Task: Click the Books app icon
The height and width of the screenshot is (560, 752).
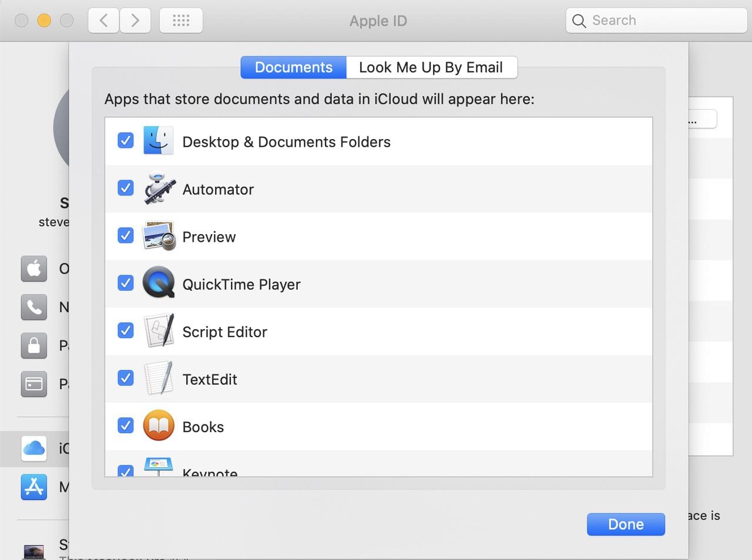Action: pos(159,426)
